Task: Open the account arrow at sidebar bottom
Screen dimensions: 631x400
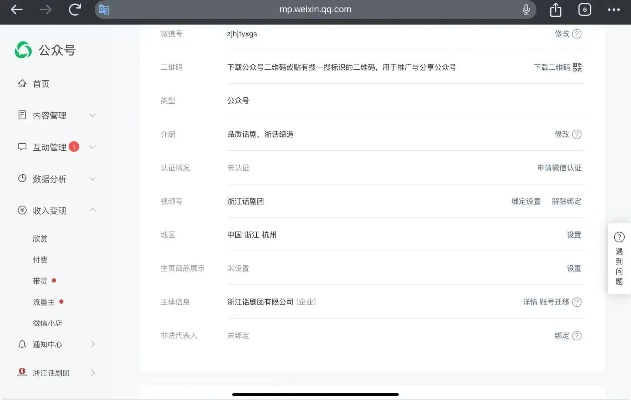Action: pos(93,372)
